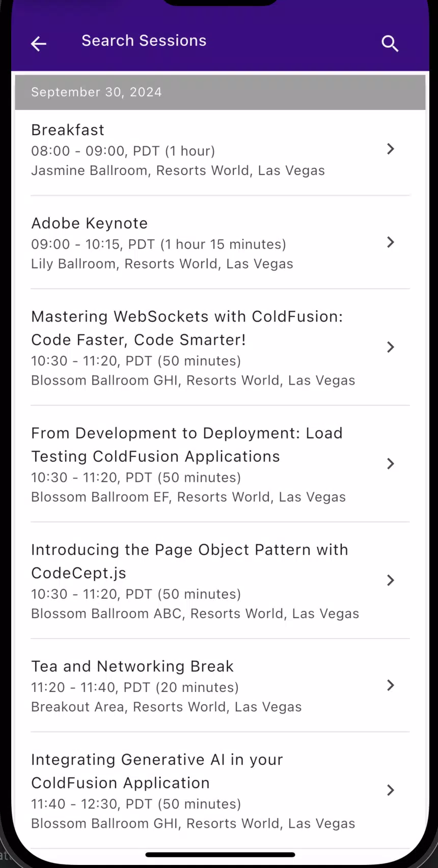Expand the chevron next to Breakfast
Screen dimensions: 438x868
pyautogui.click(x=390, y=149)
